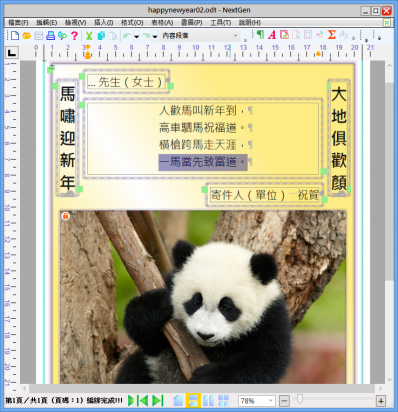Screen dimensions: 398x412
Task: Click the Copy icon in the toolbar
Action: 101,35
